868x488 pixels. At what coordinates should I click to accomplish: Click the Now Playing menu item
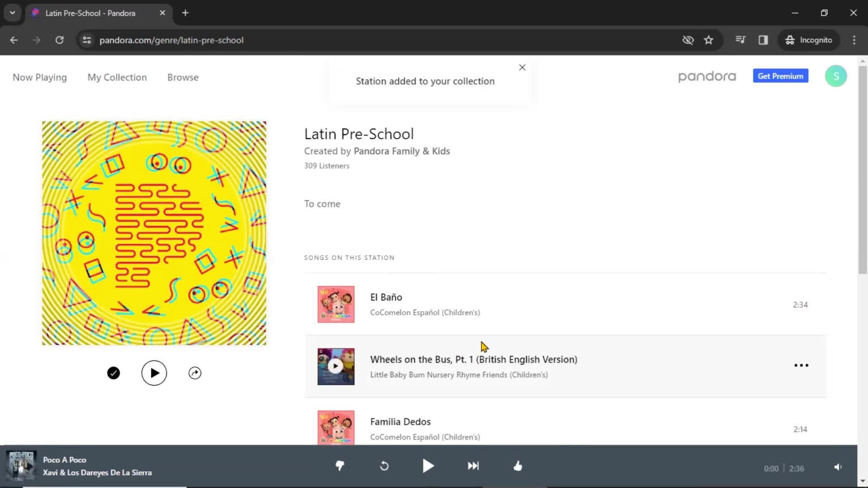pos(39,77)
